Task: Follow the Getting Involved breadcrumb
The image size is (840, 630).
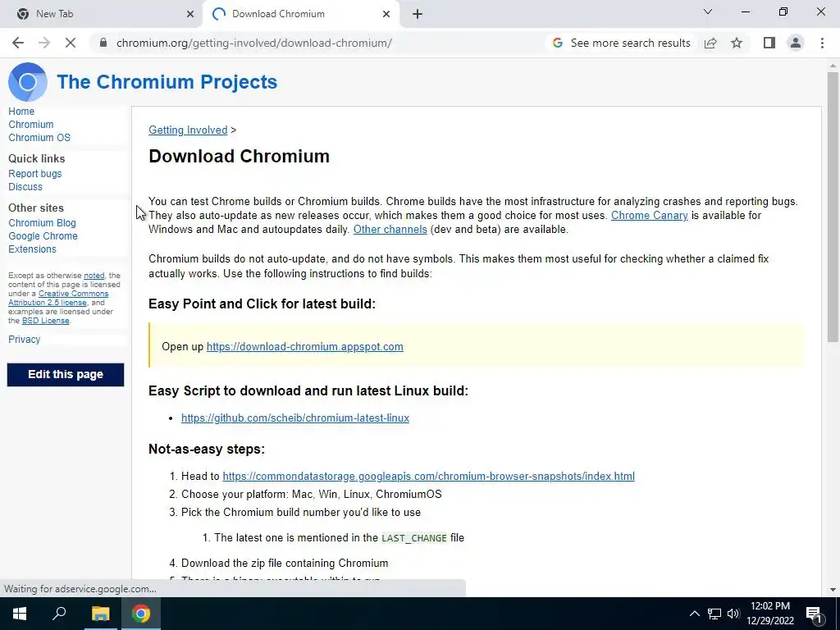Action: tap(188, 130)
